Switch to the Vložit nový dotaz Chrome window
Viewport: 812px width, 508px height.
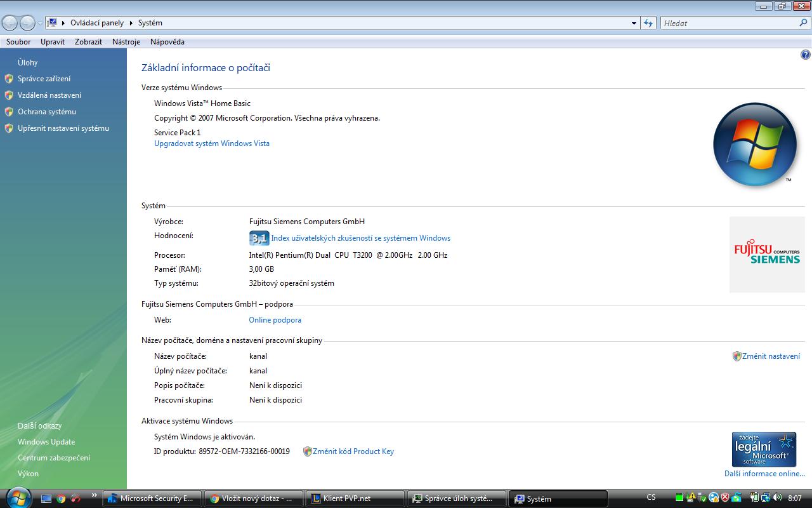[254, 498]
